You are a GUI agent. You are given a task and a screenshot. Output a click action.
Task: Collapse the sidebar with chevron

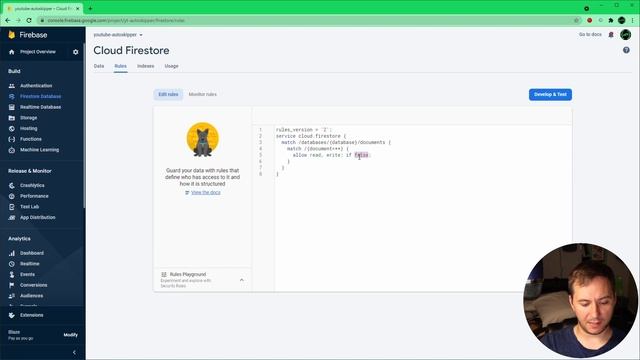click(74, 352)
